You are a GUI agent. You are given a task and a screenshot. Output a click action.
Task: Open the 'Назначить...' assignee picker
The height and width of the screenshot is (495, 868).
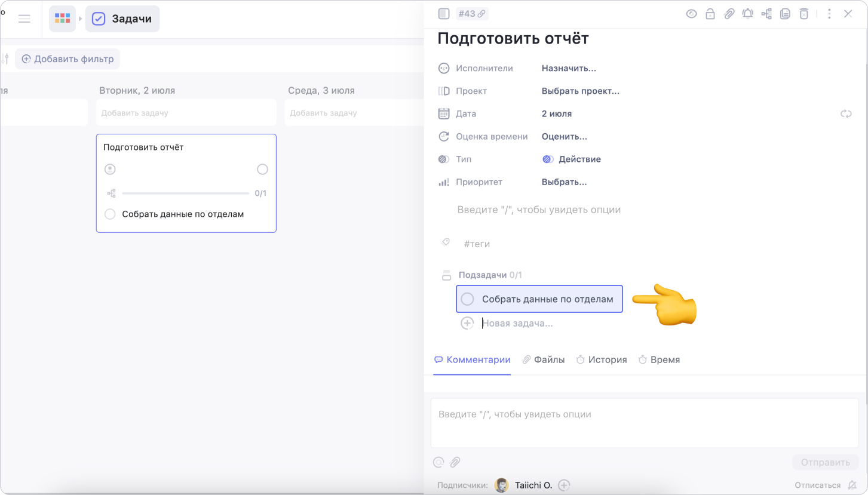point(569,69)
